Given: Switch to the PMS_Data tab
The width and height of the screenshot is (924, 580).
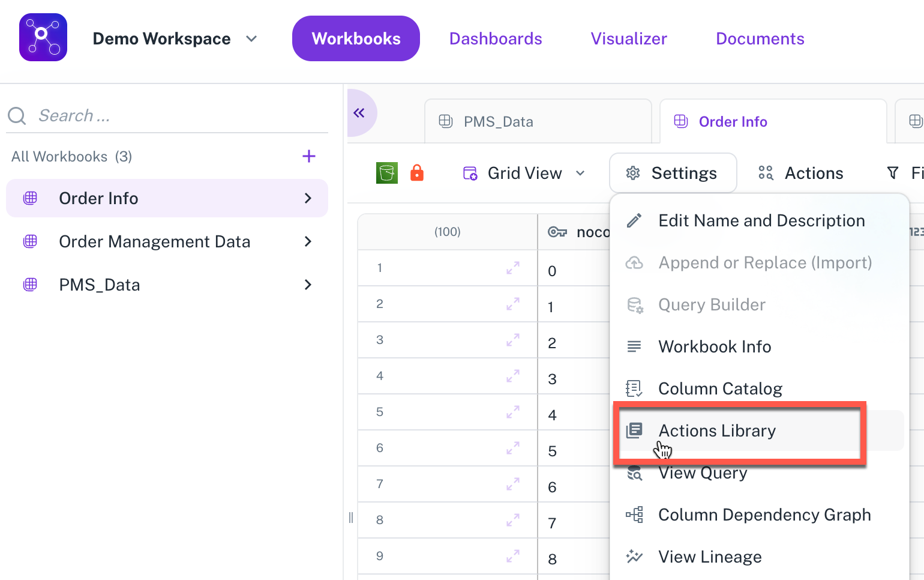Looking at the screenshot, I should [498, 122].
